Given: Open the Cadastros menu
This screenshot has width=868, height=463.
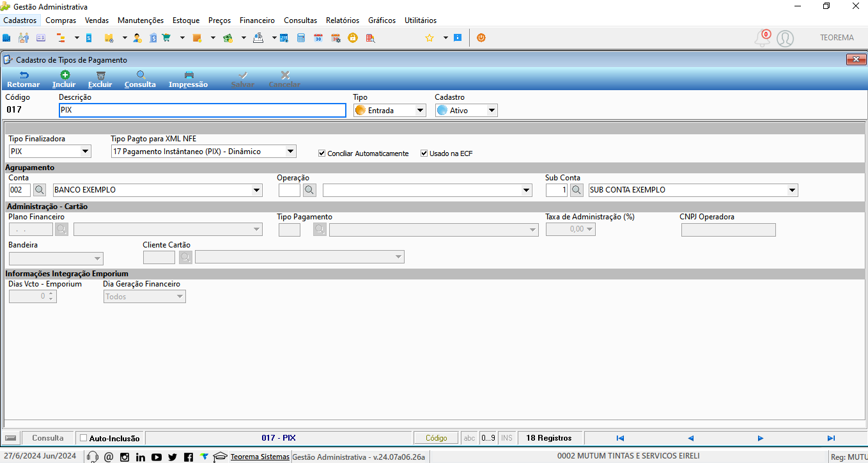Looking at the screenshot, I should 20,20.
